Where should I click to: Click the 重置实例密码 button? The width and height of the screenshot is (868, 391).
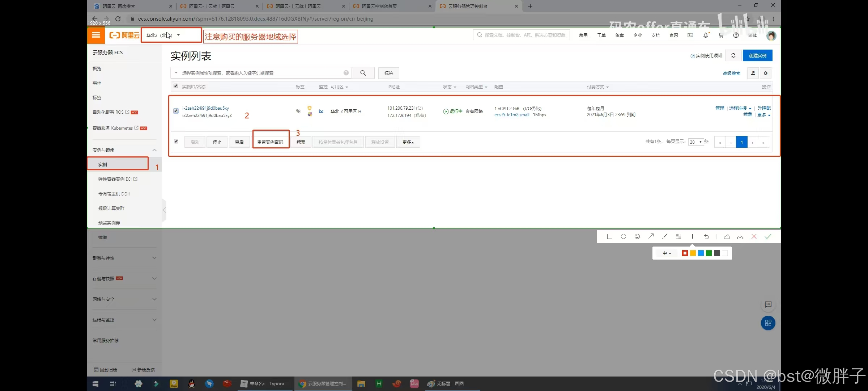click(x=270, y=142)
